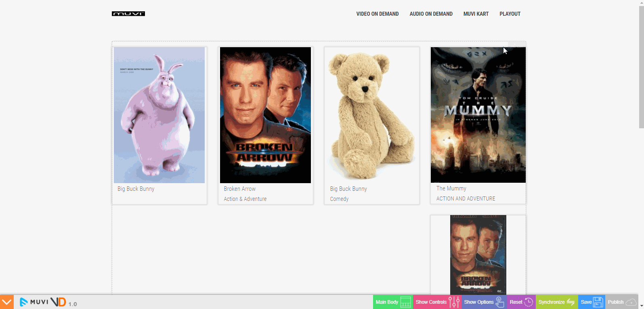Click the Reset clock button
The image size is (644, 309).
click(521, 302)
